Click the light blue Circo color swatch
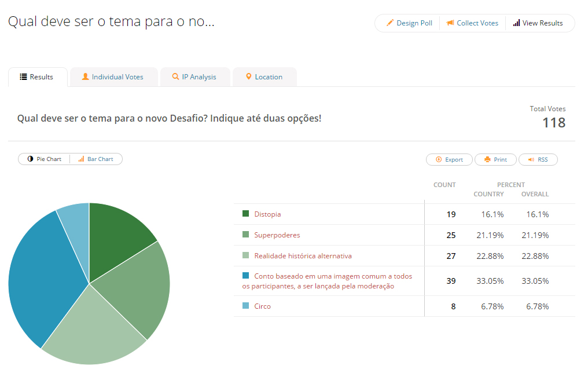 tap(245, 306)
